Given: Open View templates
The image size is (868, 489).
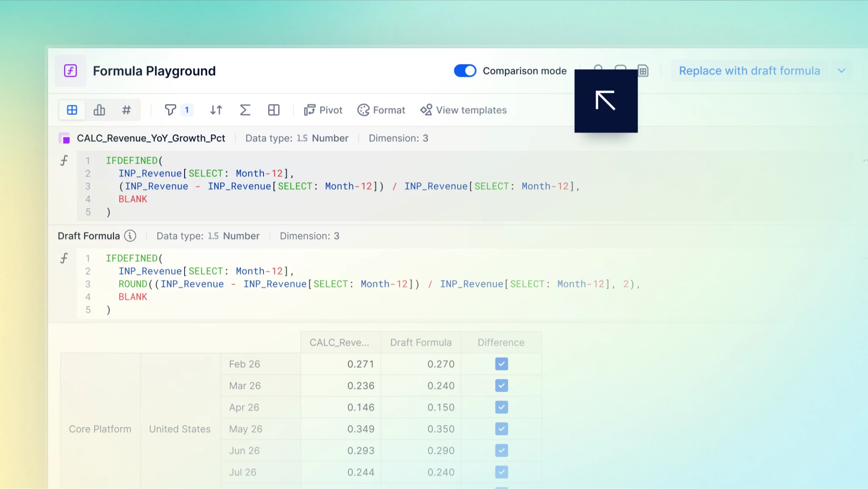Looking at the screenshot, I should (463, 110).
